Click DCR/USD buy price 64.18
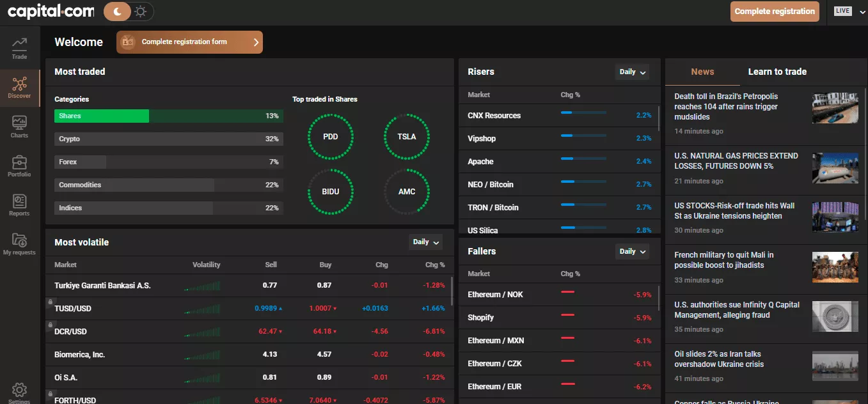Screen dimensions: 868x404 point(325,332)
